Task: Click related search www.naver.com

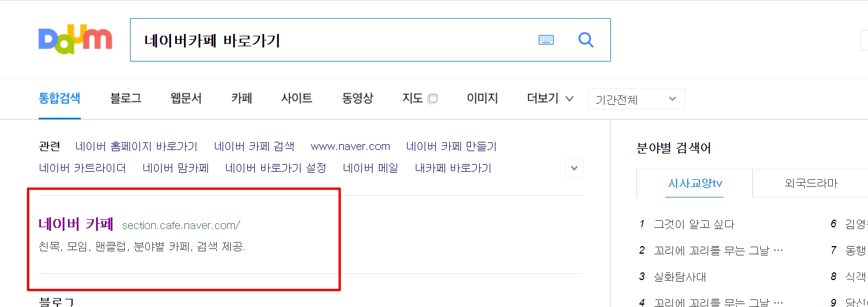Action: 350,146
